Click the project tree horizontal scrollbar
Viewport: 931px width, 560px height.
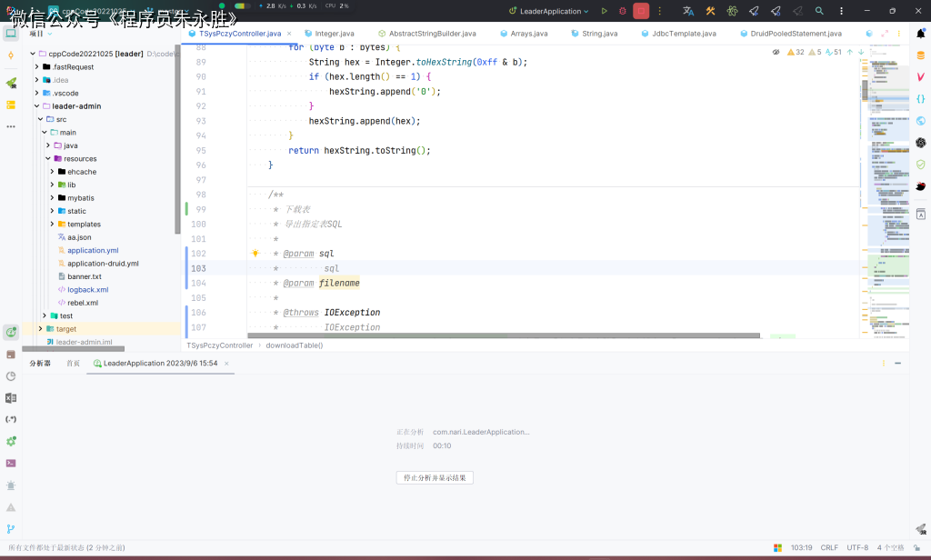point(73,348)
